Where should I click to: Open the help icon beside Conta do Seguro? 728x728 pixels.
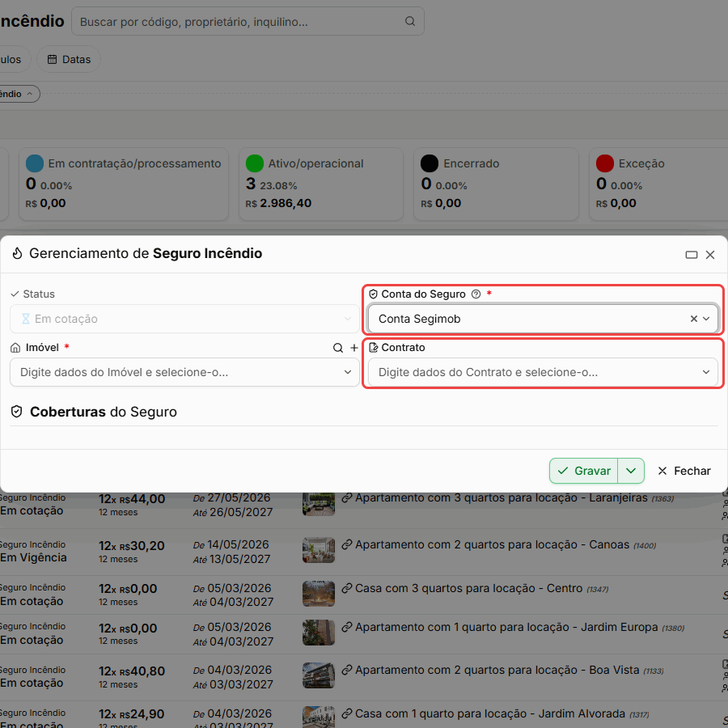pos(476,294)
